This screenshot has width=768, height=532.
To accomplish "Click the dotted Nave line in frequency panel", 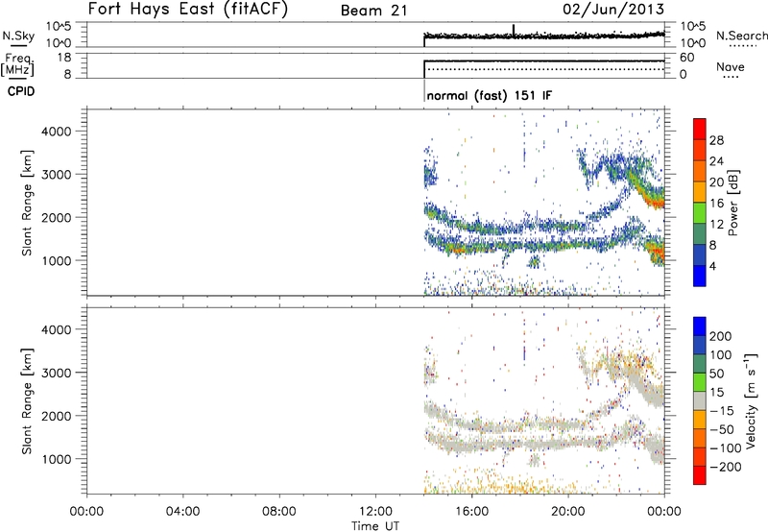I will coord(546,69).
